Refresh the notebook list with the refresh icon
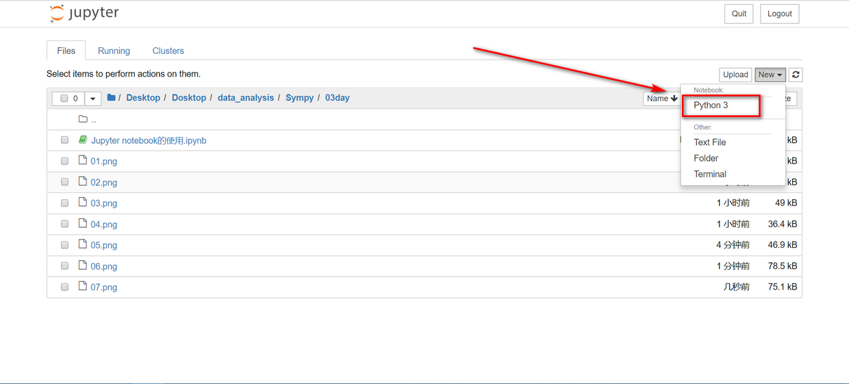Screen dimensions: 849x384 point(795,75)
